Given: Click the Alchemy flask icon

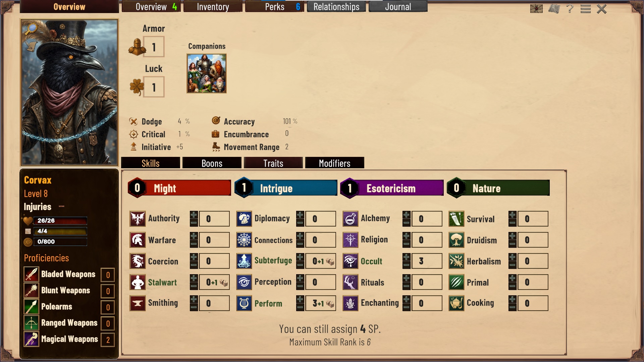Looking at the screenshot, I should click(351, 219).
